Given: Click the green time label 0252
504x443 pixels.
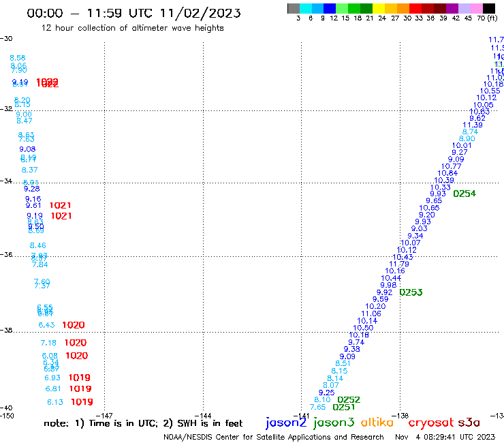Looking at the screenshot, I should pos(349,400).
